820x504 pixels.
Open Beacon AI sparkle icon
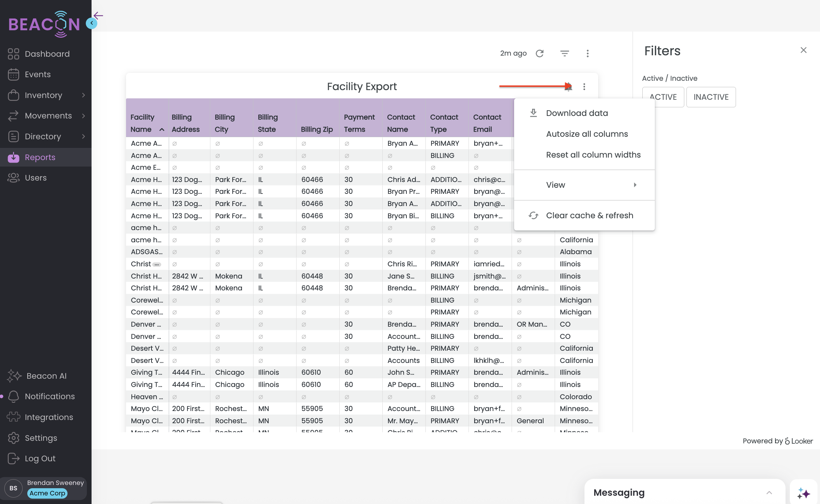(x=15, y=376)
